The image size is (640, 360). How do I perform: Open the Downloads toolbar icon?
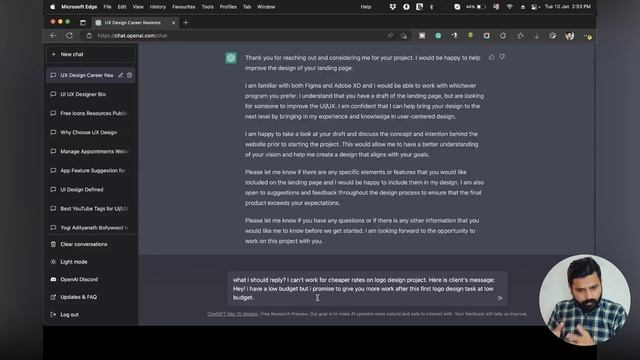[536, 36]
